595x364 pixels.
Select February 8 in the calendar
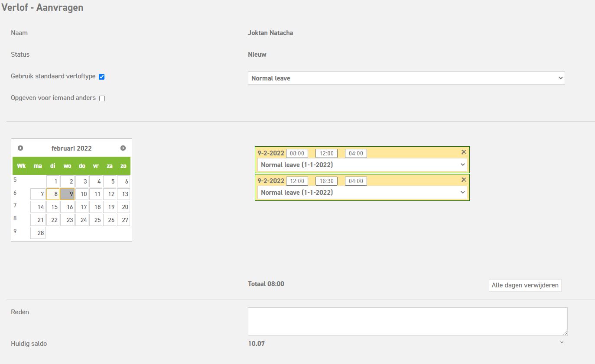pyautogui.click(x=53, y=194)
